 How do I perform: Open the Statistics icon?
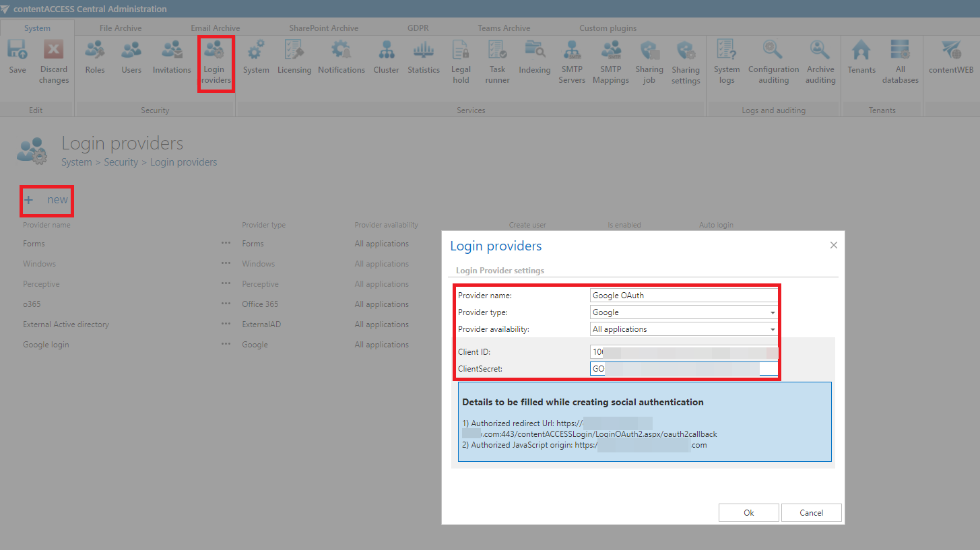[x=424, y=58]
